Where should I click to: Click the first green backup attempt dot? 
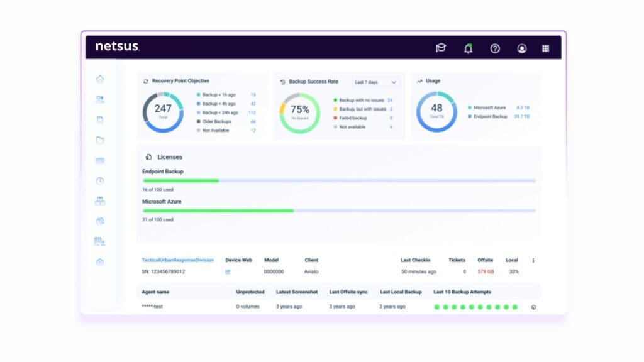436,307
